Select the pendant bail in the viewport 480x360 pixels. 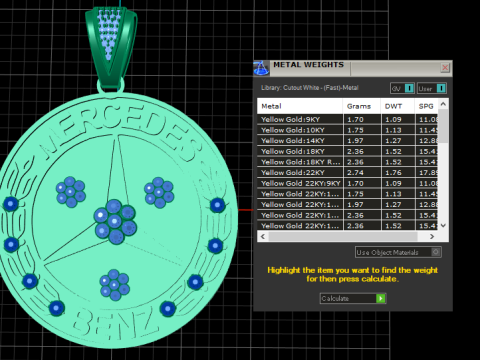tap(111, 48)
